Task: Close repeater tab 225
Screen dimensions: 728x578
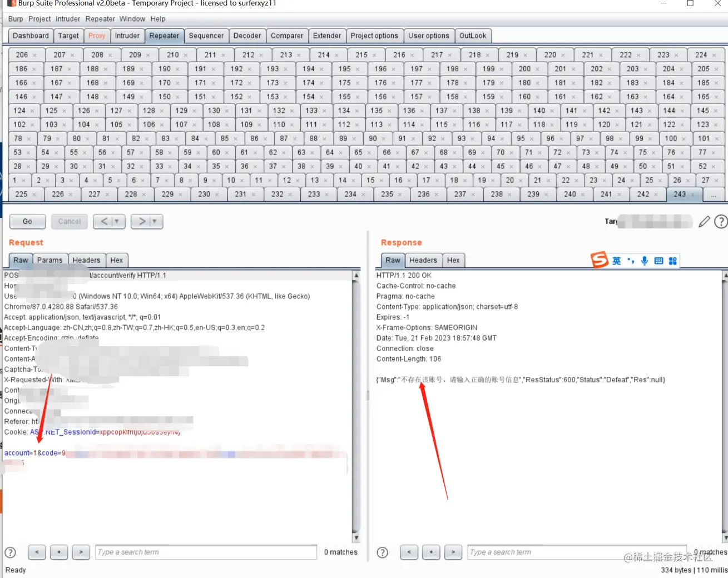Action: pyautogui.click(x=34, y=195)
